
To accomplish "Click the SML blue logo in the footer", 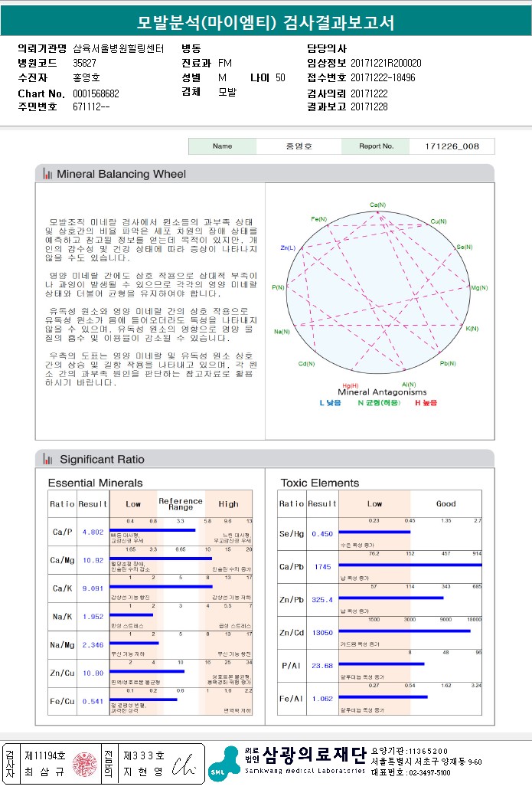I will [x=224, y=764].
